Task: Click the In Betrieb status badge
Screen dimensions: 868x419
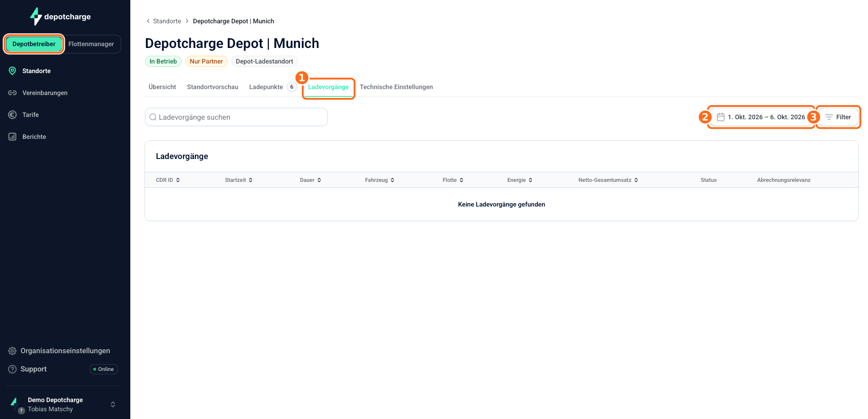Action: (x=163, y=61)
